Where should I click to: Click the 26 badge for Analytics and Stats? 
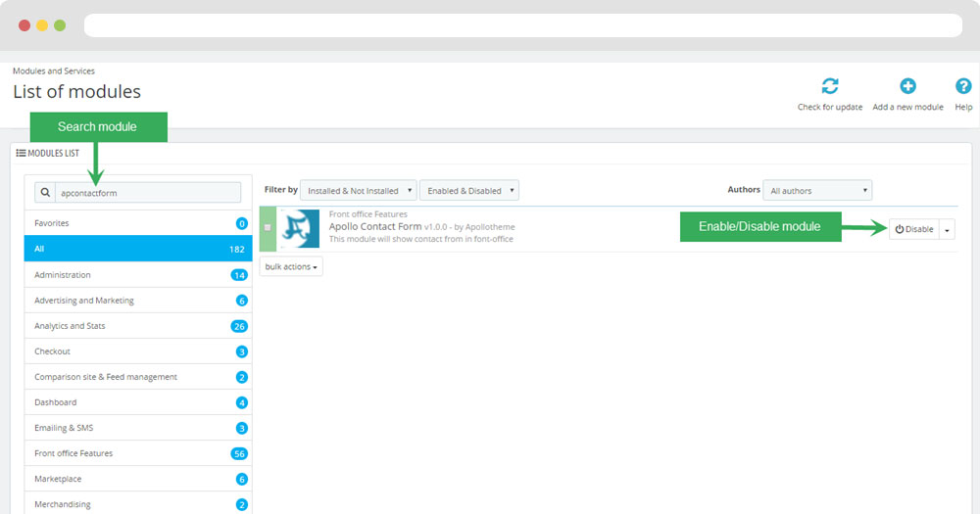point(239,327)
